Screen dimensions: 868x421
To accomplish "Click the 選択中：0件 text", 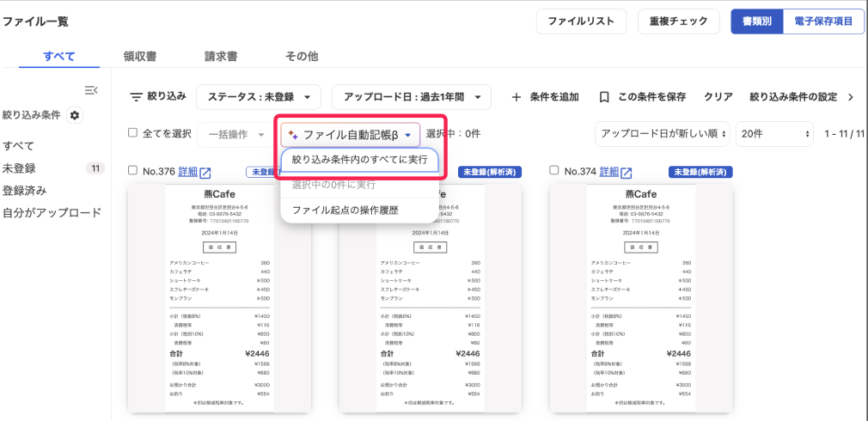I will pyautogui.click(x=454, y=134).
